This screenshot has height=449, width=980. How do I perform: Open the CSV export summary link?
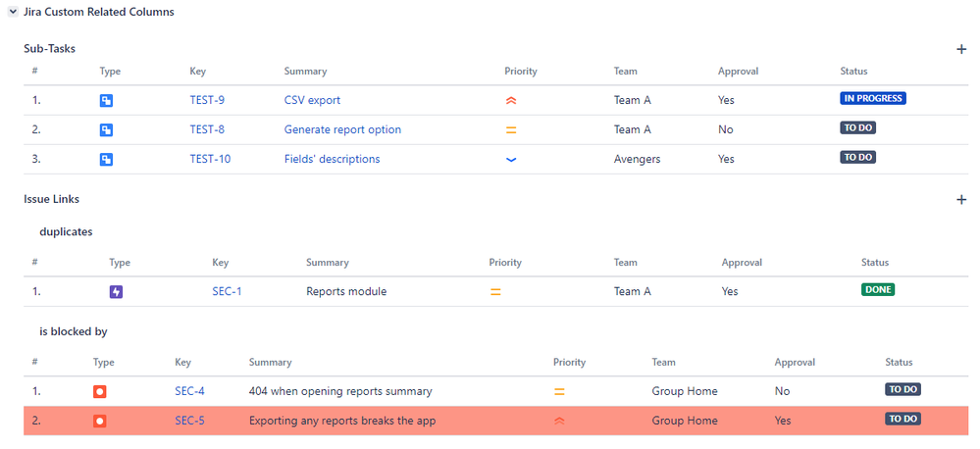(x=312, y=100)
